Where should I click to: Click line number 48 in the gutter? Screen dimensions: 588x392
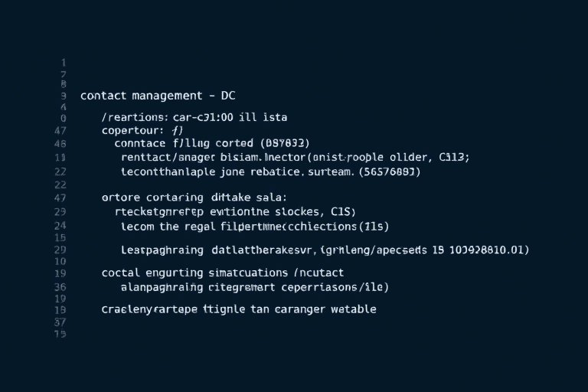61,143
